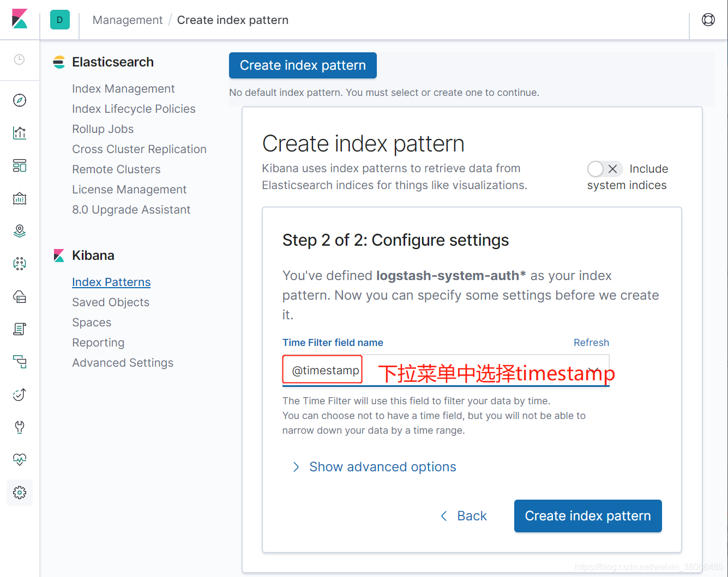Open Index Management in Elasticsearch section
The width and height of the screenshot is (728, 577).
point(123,89)
